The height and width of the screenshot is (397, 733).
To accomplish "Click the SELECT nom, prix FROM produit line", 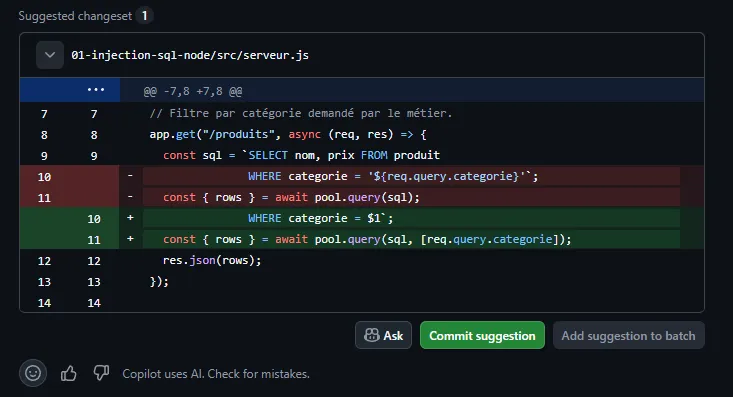I will (302, 155).
